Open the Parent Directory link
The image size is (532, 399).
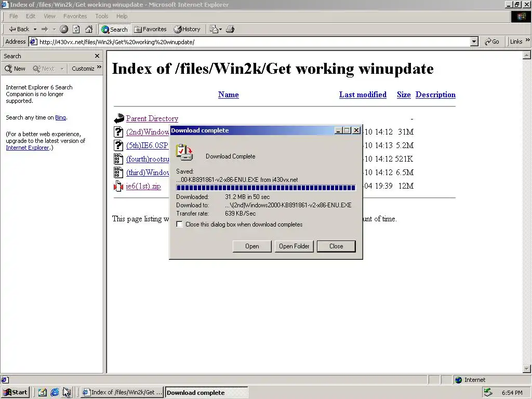[152, 118]
